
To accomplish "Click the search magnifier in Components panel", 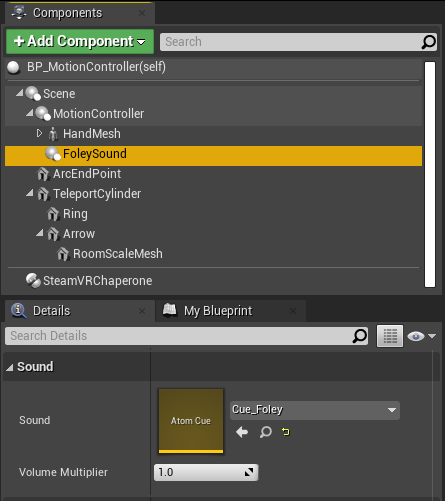I will [x=428, y=42].
